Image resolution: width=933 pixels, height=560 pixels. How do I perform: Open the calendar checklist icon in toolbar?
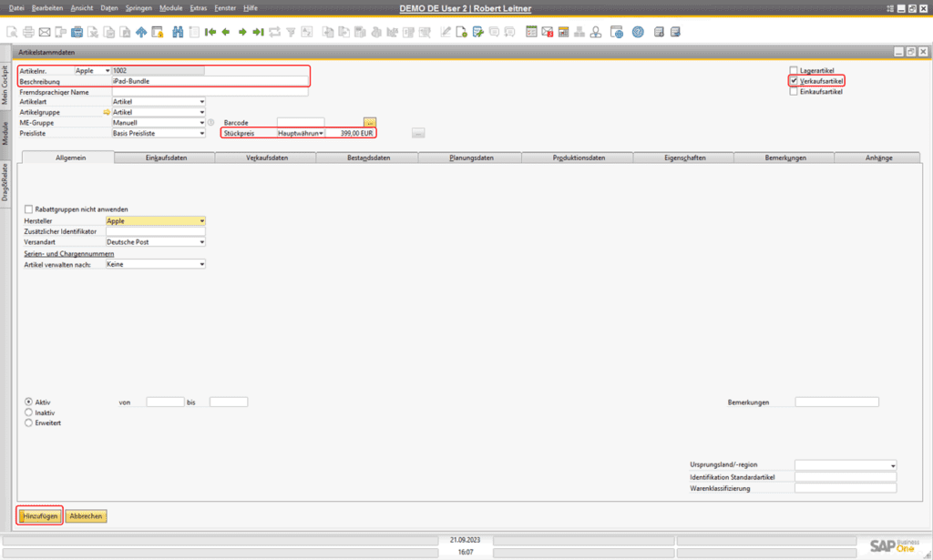click(531, 32)
